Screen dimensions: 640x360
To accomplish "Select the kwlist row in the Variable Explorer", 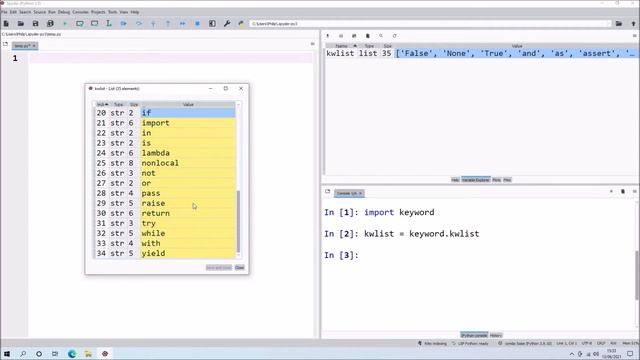I will tap(482, 53).
